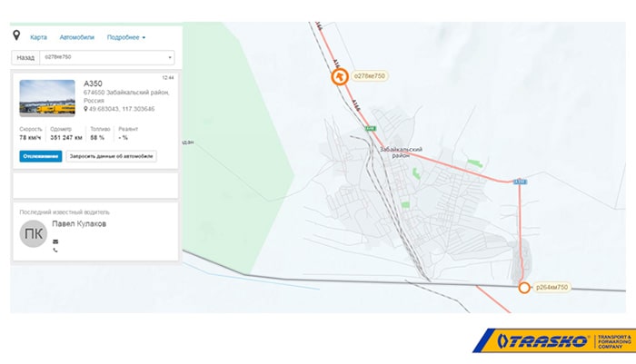Select the orange arrow vehicle marker on map
Image resolution: width=636 pixels, height=364 pixels.
click(340, 76)
